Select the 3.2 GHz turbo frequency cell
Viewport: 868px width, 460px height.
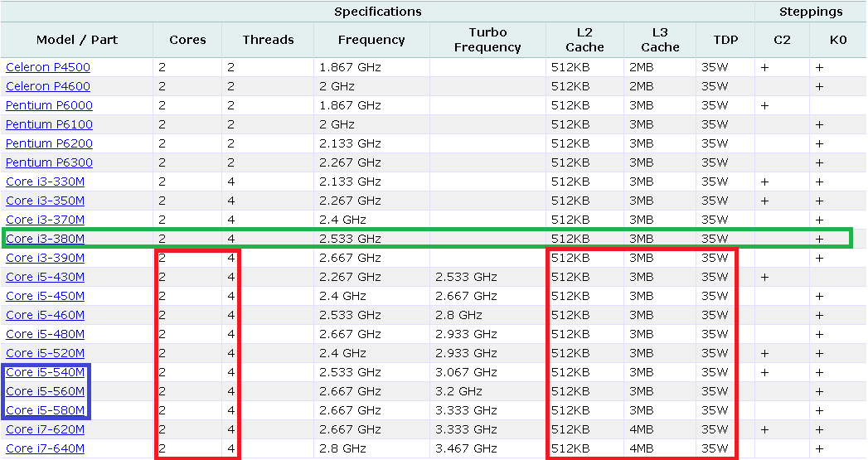point(458,391)
